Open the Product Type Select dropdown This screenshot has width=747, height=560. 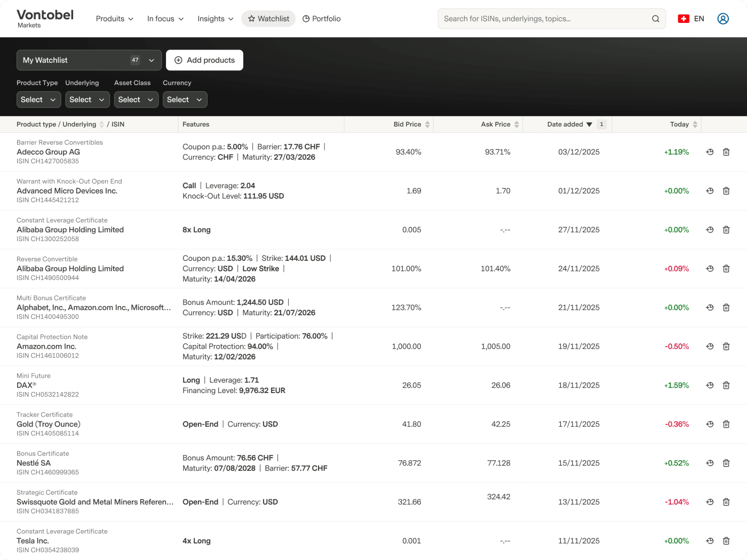click(39, 100)
